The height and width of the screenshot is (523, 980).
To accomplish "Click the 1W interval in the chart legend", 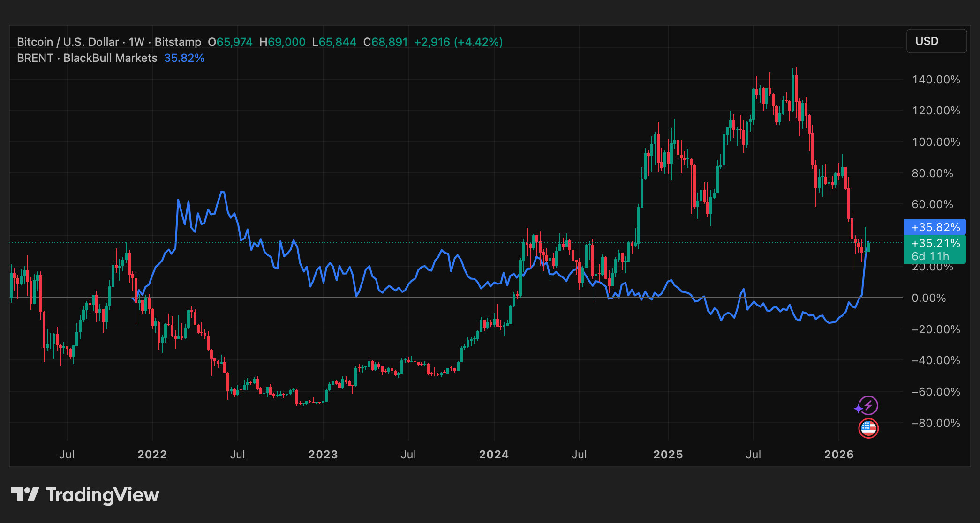I will (136, 42).
